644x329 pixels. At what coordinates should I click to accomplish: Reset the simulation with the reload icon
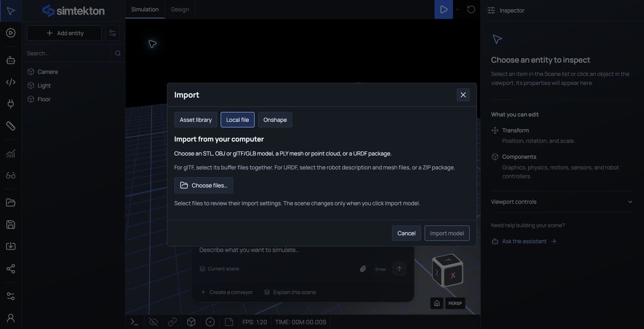point(471,9)
